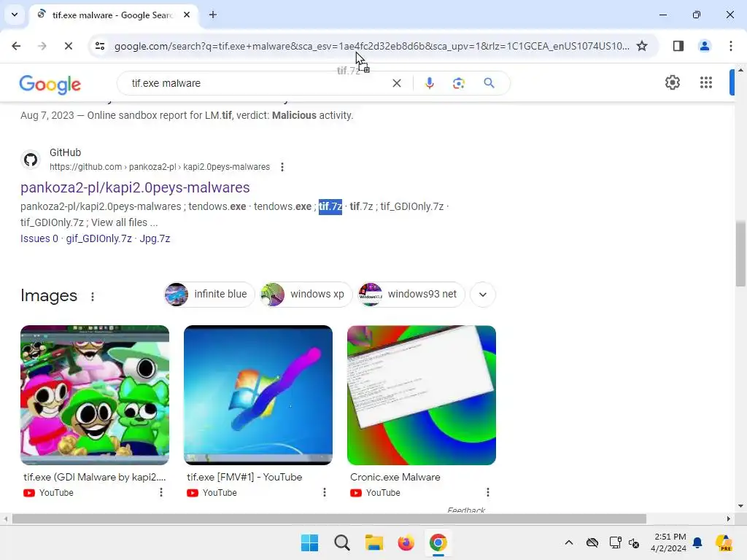Open the notifications bell icon

697,542
